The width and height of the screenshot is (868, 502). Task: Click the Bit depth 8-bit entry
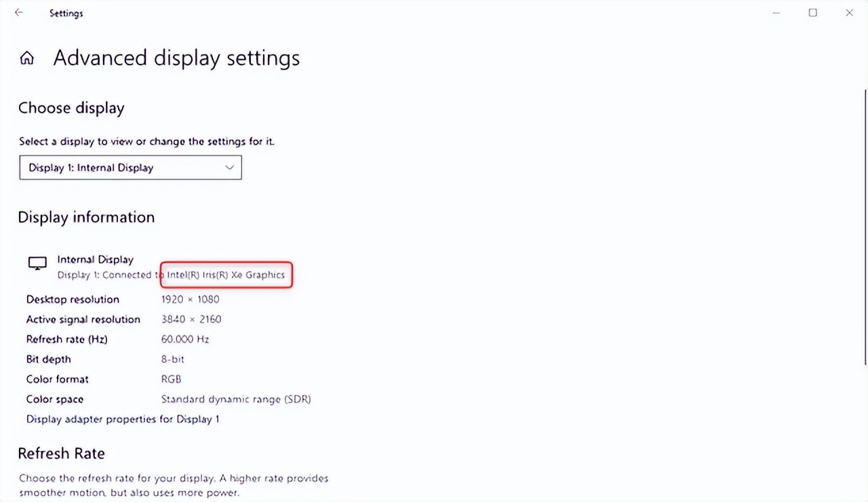coord(172,359)
